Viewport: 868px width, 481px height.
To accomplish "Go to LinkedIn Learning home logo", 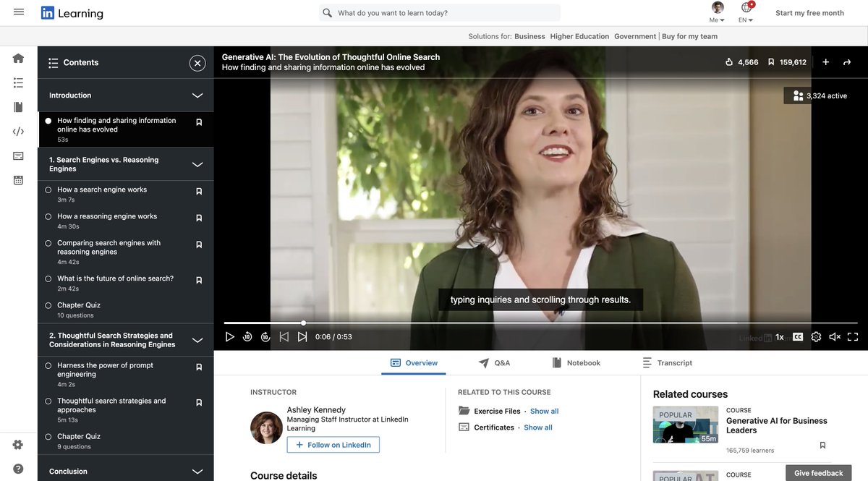I will tap(72, 13).
